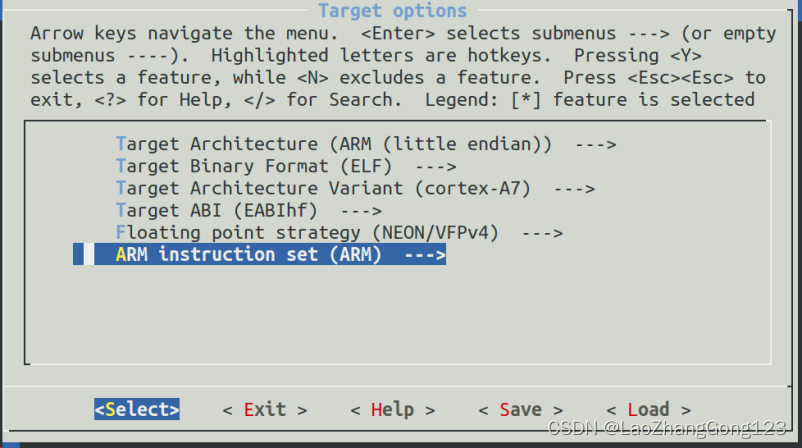Open the Target ABI (EABIhf) entry
Image resolution: width=802 pixels, height=448 pixels.
[249, 210]
